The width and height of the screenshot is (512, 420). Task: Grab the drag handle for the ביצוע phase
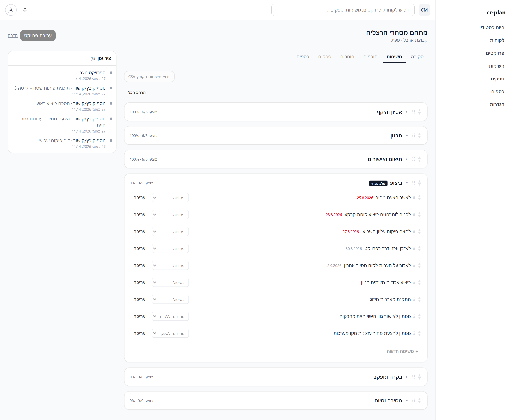pos(414,183)
